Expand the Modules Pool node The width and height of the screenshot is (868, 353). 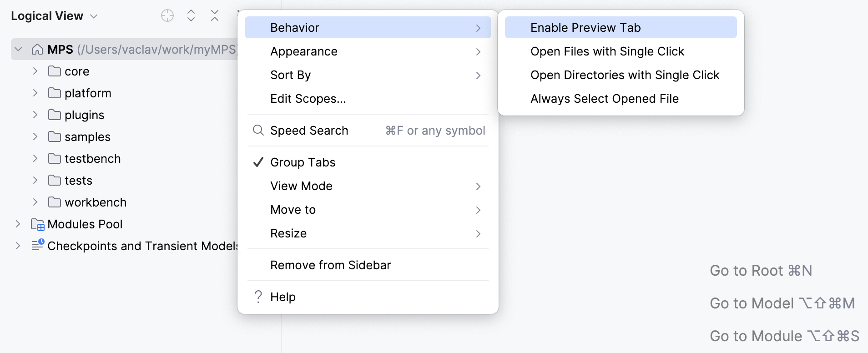(x=18, y=224)
